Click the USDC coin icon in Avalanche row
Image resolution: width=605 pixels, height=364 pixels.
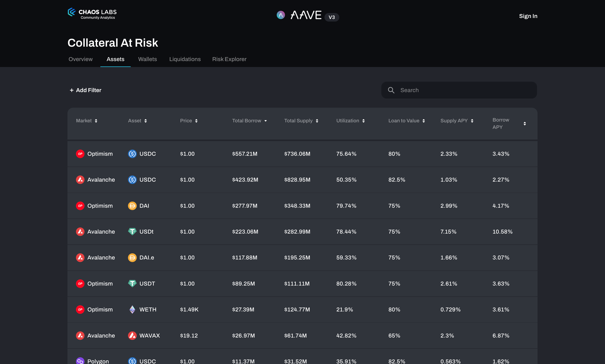click(132, 180)
